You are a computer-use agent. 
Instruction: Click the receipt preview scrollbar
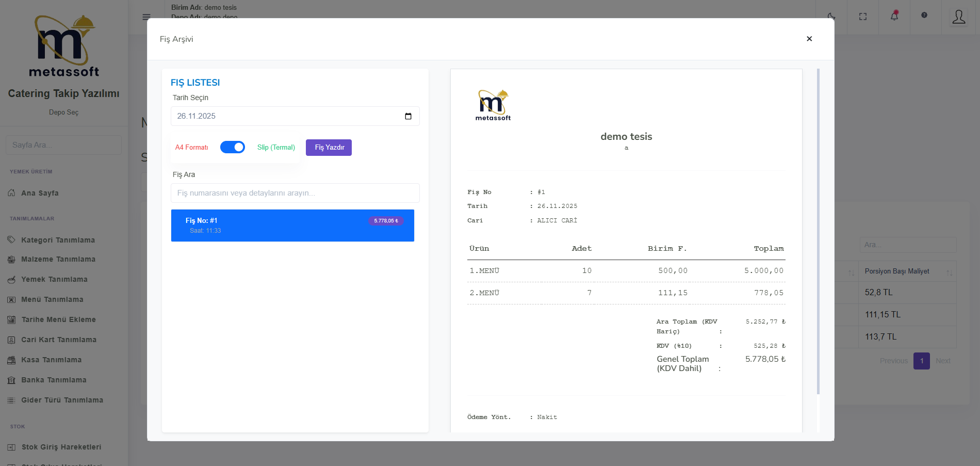pos(818,231)
